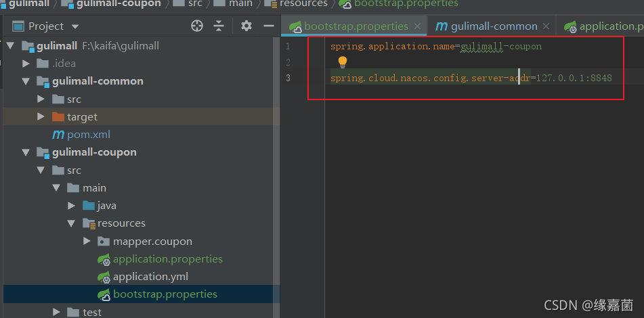Select the mapper.coupon folder name

tap(153, 242)
